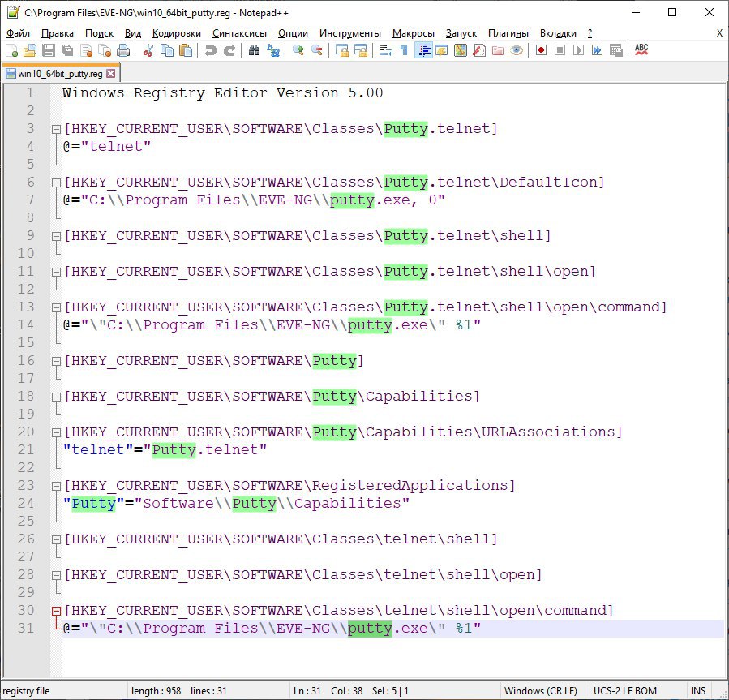
Task: Click the X at the menu bar's right end
Action: click(719, 33)
